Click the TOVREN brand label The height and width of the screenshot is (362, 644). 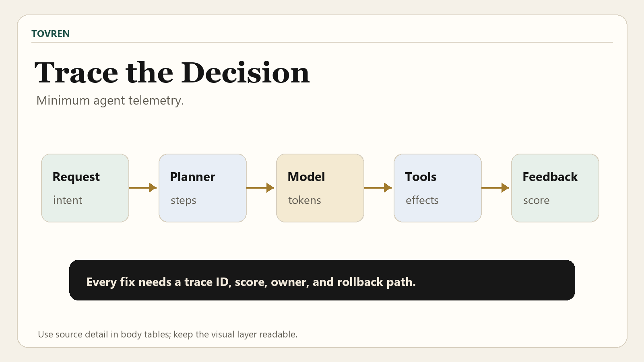[51, 34]
